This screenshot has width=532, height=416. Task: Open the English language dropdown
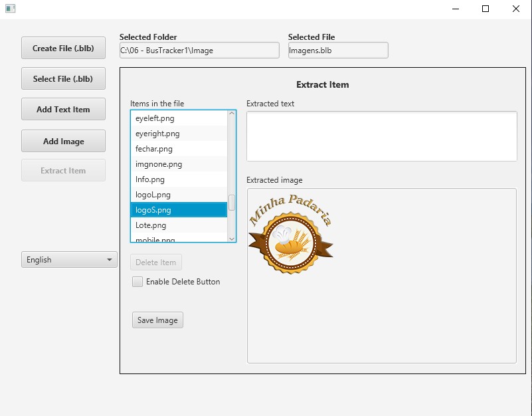(69, 259)
